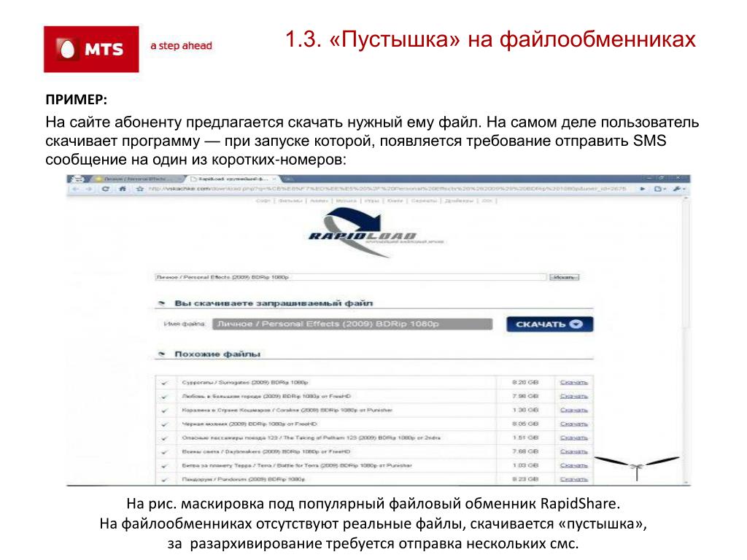The image size is (747, 560).
Task: Click Скачать link for 8.05 GB row
Action: click(573, 424)
